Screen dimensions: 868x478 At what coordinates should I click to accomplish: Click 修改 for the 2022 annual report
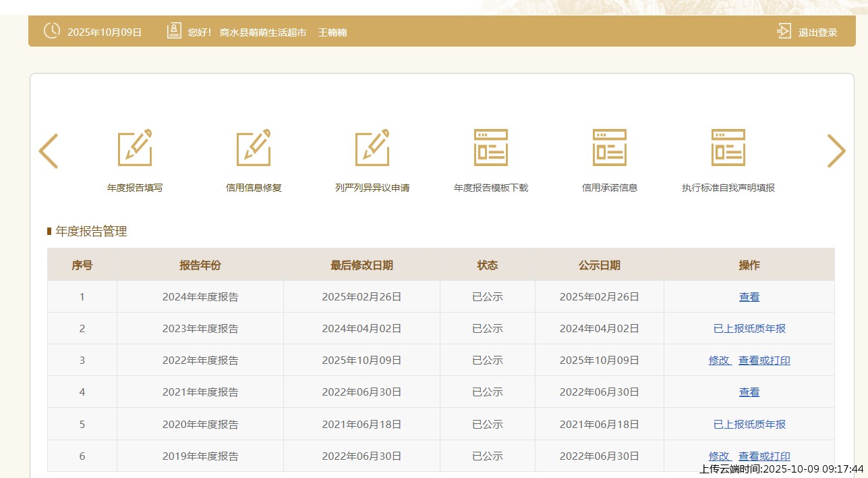(720, 361)
